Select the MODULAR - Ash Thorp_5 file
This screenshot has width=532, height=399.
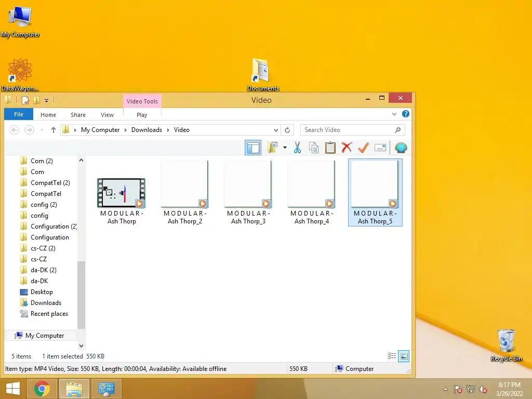375,193
